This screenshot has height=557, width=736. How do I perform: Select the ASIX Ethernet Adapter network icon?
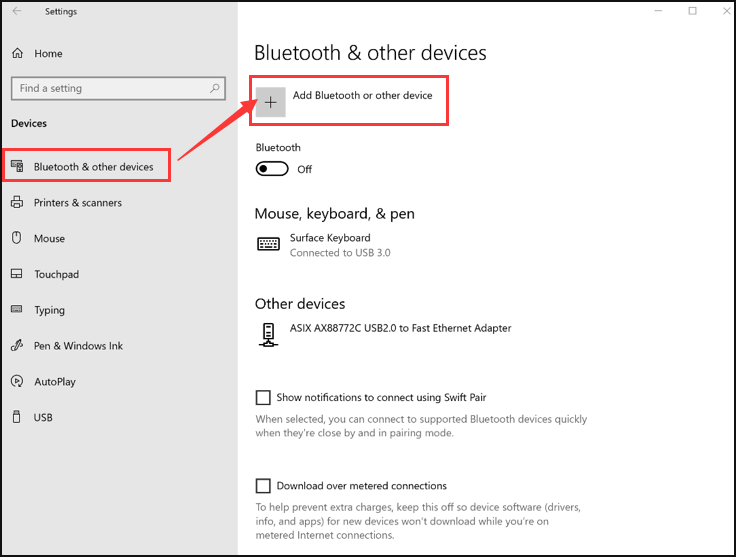point(268,335)
